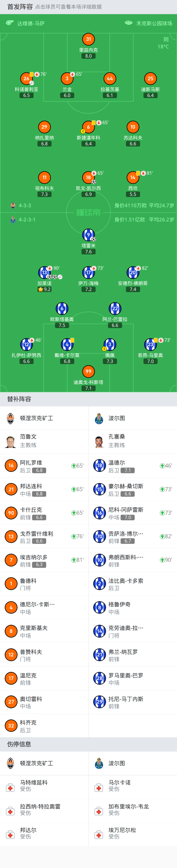The image size is (177, 868).
Task: Select bench player 法比奥-卡多索 number 2
Action: pos(133,584)
